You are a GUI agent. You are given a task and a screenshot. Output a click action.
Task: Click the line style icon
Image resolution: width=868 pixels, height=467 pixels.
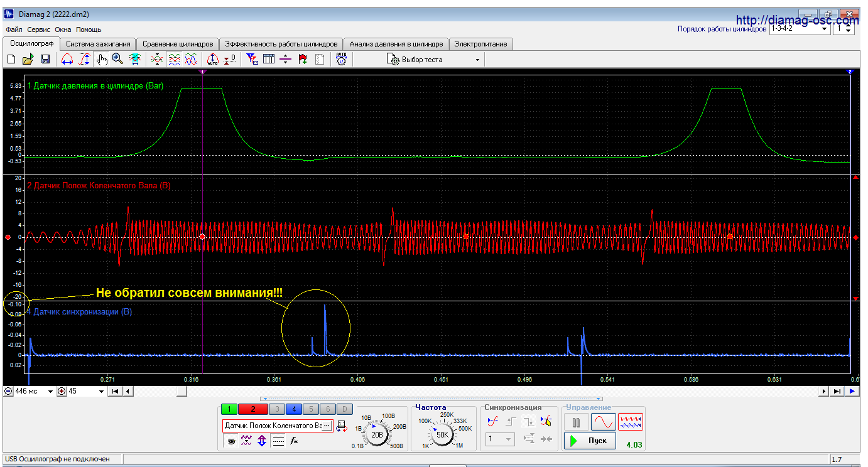pos(278,441)
